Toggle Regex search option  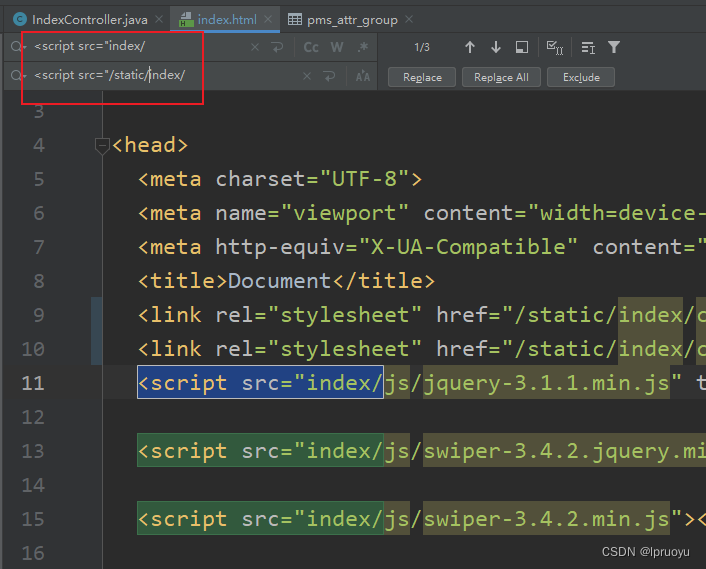coord(363,47)
